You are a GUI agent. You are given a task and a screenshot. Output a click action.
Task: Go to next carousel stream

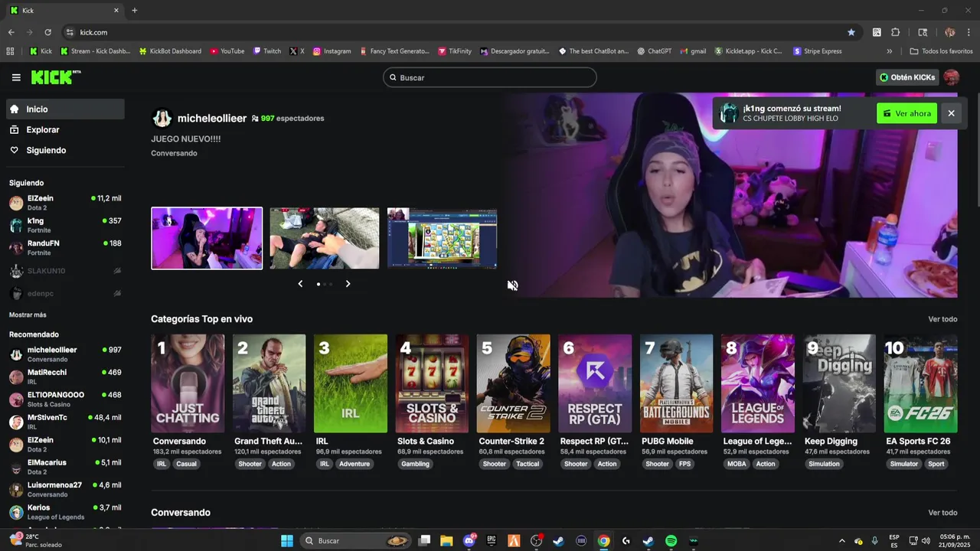(x=348, y=284)
